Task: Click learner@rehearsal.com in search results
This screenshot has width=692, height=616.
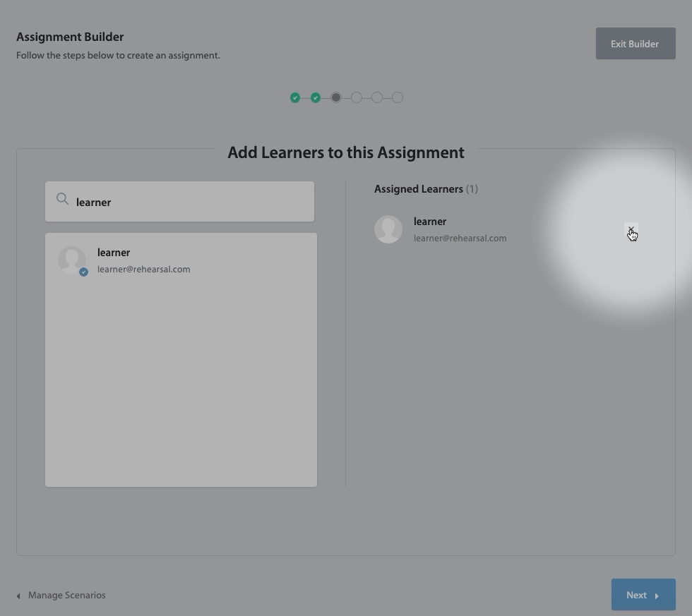Action: coord(143,270)
